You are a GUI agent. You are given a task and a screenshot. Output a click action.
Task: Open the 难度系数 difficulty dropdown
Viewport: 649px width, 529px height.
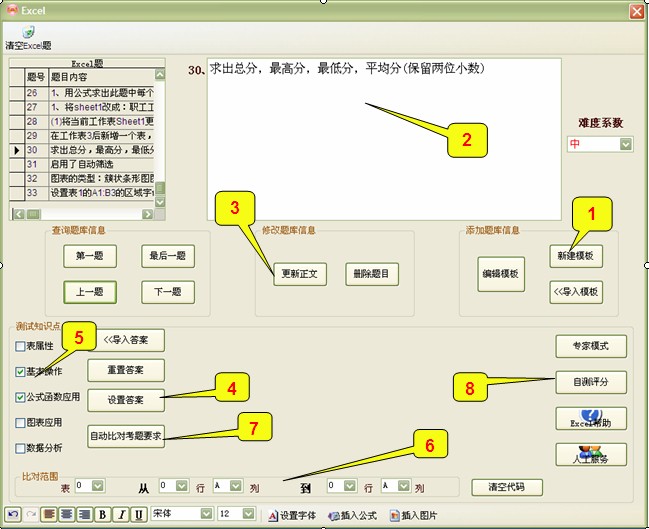[625, 144]
